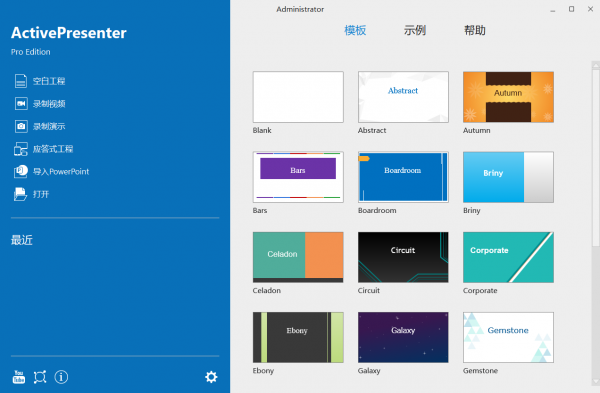Click the blank project document icon
This screenshot has height=393, width=600.
coord(21,81)
